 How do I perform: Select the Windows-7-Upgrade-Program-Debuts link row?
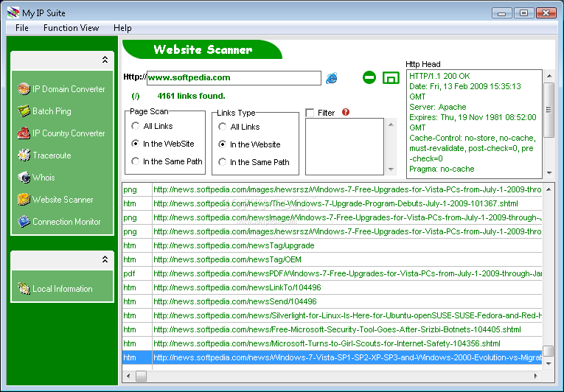[332, 203]
